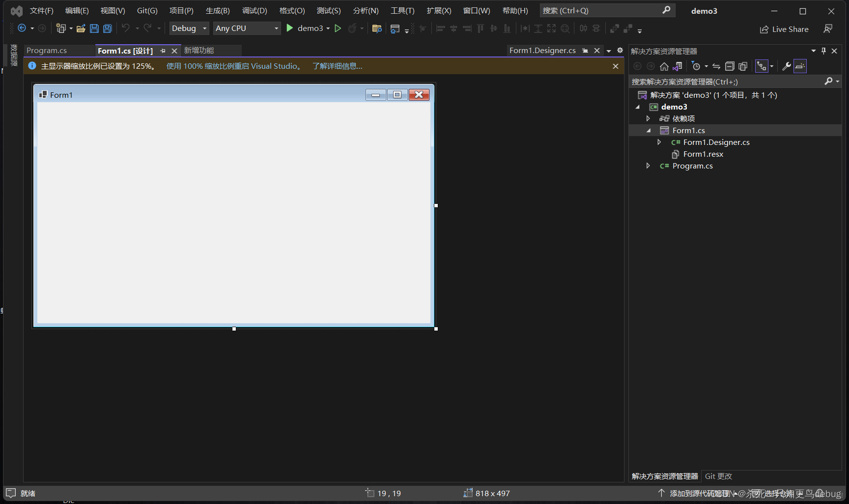This screenshot has height=504, width=849.
Task: Start debugging the demo3 project
Action: click(289, 28)
